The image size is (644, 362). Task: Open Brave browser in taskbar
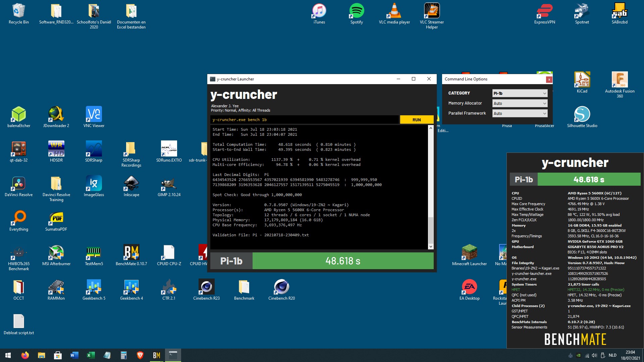click(x=140, y=355)
